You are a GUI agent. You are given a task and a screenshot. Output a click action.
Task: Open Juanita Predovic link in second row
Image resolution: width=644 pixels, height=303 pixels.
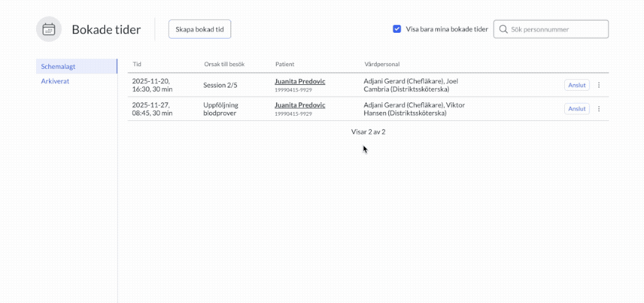coord(300,105)
